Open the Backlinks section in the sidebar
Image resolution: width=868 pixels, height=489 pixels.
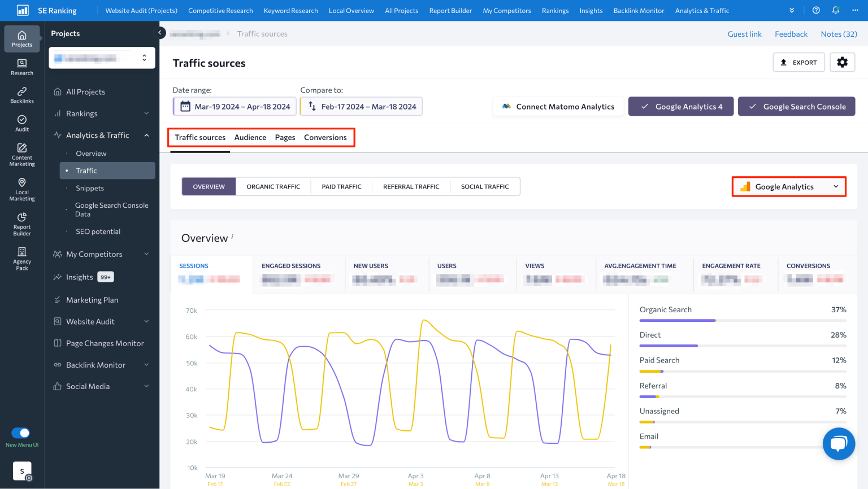[x=21, y=94]
